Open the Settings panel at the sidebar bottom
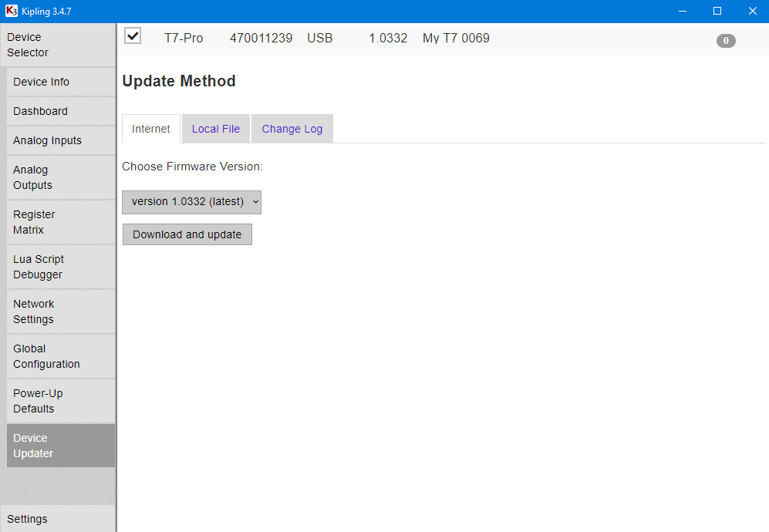Image resolution: width=769 pixels, height=532 pixels. tap(29, 519)
